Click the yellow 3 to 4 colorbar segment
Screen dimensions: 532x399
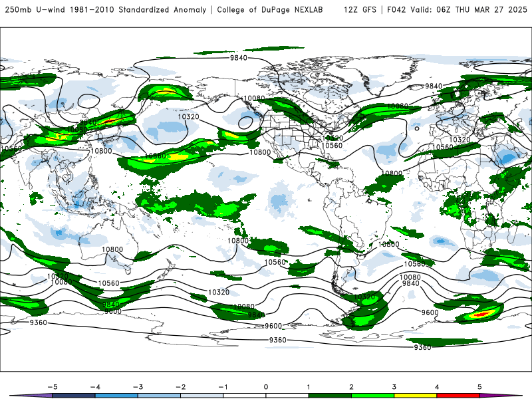click(x=416, y=396)
